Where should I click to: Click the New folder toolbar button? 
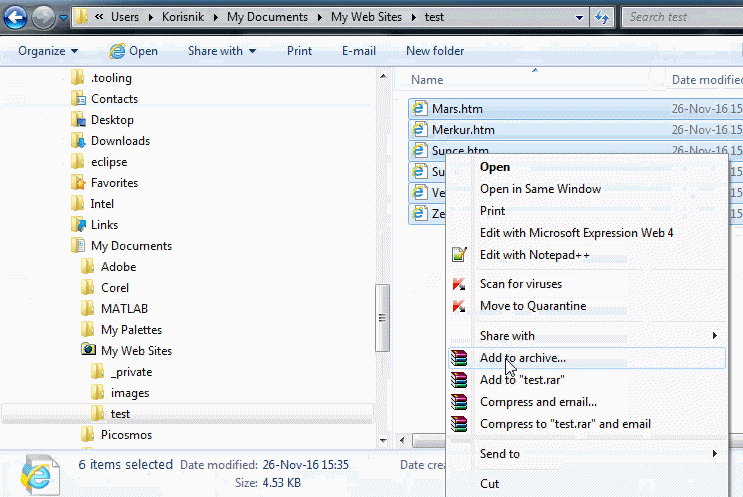tap(434, 51)
